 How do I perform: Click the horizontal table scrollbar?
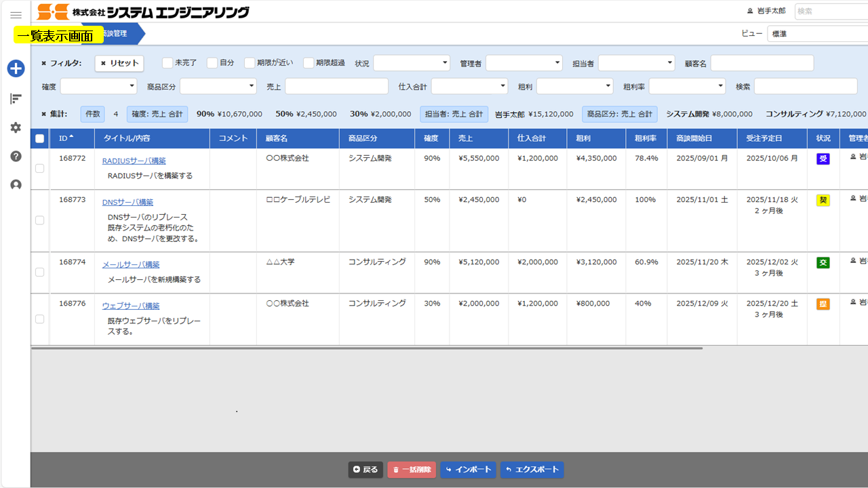click(366, 348)
